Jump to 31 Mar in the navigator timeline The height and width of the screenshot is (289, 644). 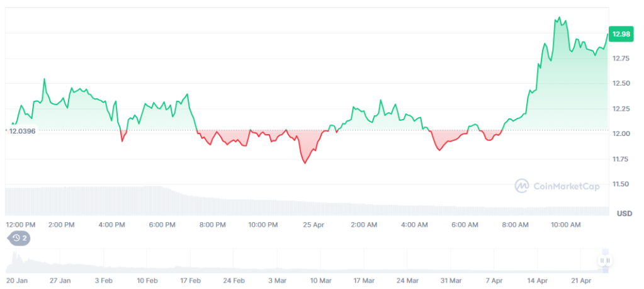point(451,280)
